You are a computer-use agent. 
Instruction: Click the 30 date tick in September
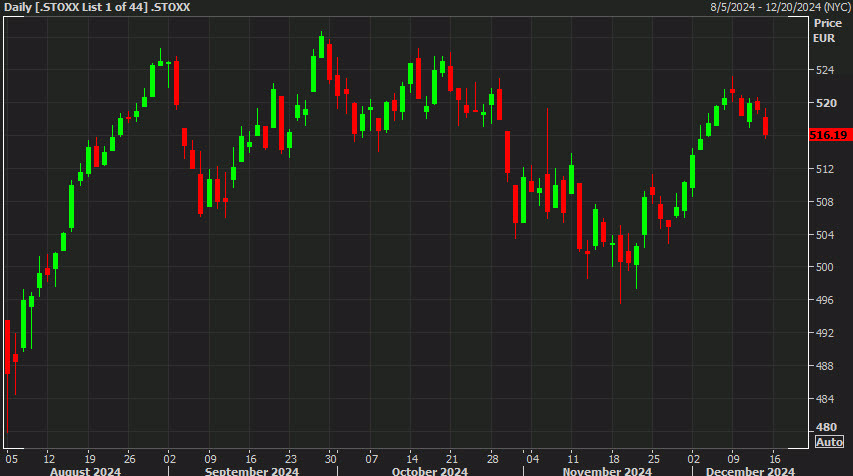(331, 459)
